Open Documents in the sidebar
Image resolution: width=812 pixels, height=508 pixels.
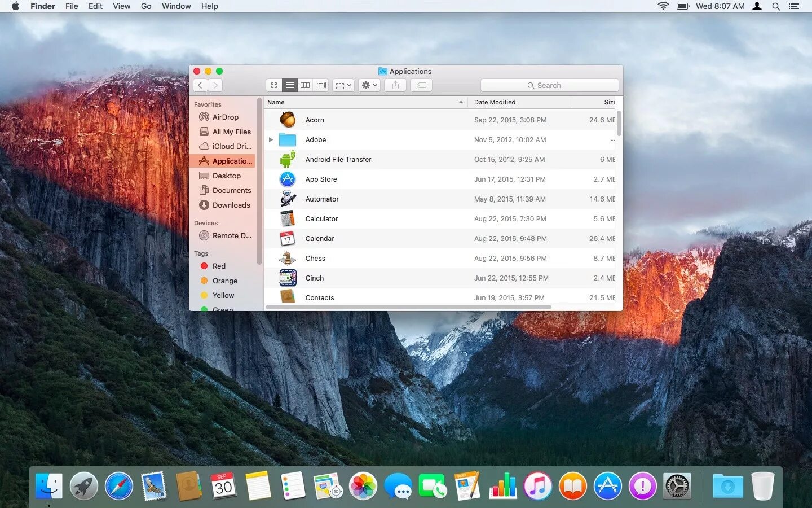pos(223,190)
